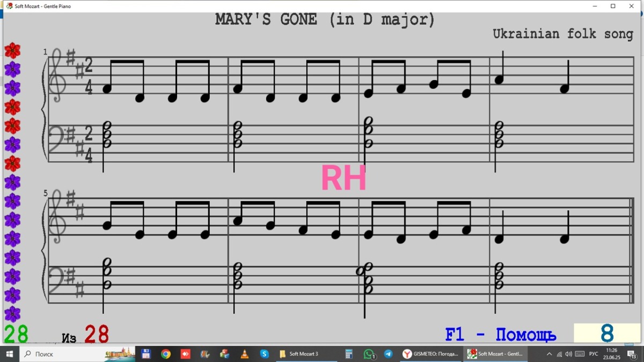Click the blue number 8 box
Screen dimensions: 644x362
(607, 334)
